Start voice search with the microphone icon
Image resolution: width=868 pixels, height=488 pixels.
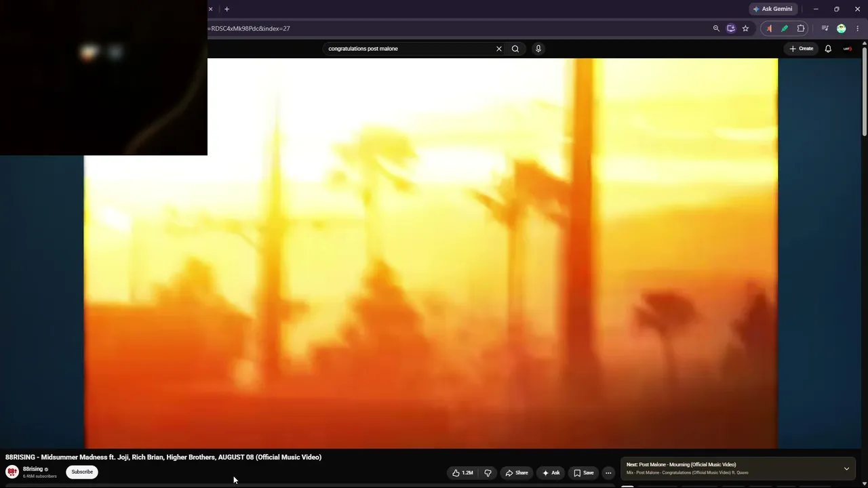click(x=538, y=49)
